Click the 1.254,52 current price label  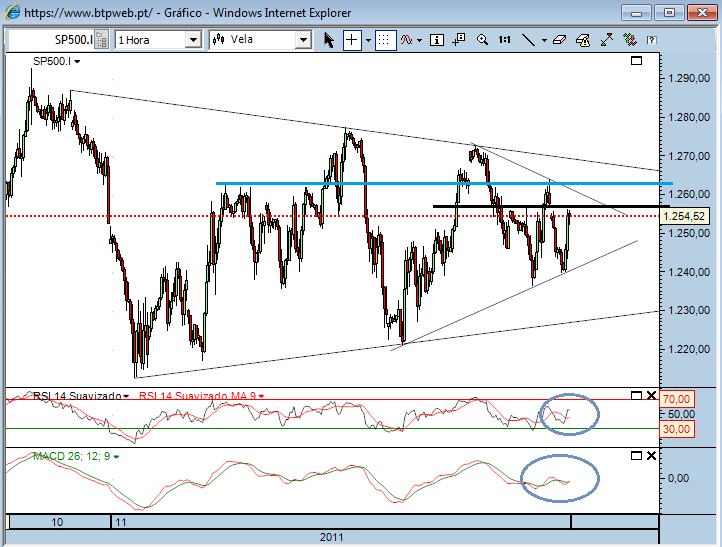point(684,216)
